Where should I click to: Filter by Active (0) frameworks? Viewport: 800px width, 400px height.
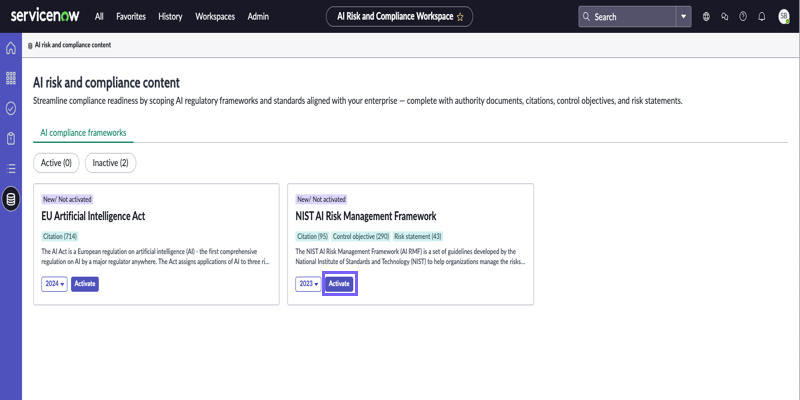pos(56,163)
